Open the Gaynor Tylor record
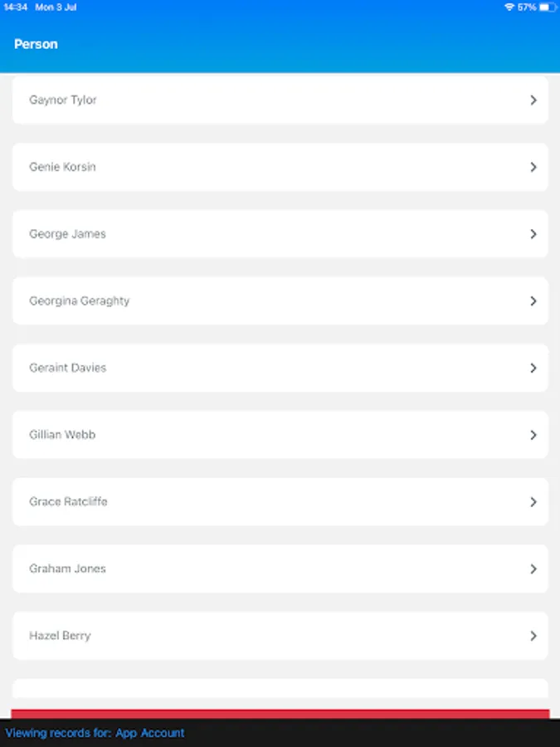 tap(280, 100)
